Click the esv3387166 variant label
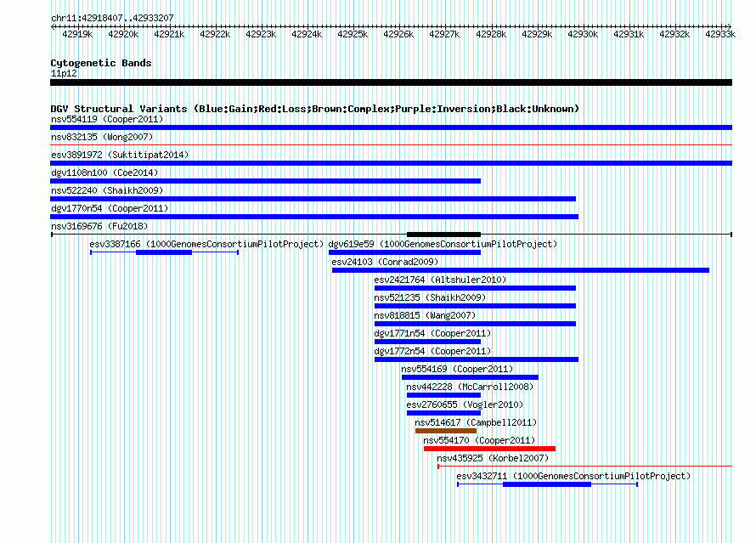The image size is (756, 543). coord(206,244)
